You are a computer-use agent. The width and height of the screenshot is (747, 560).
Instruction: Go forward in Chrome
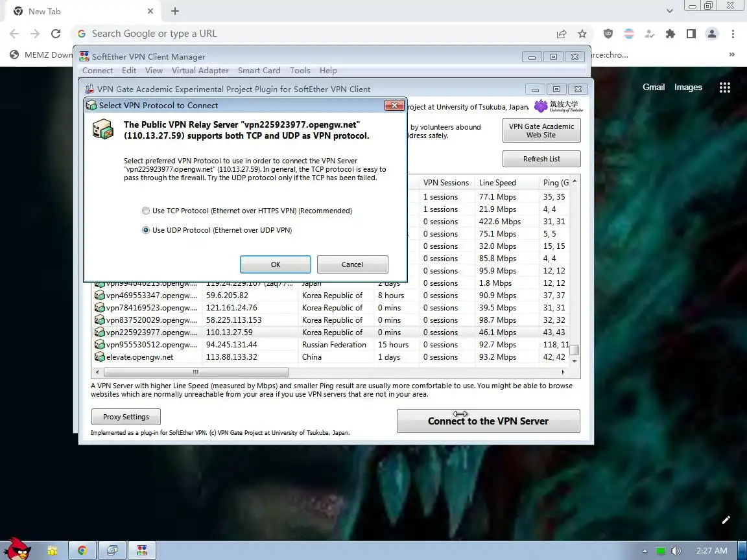35,34
